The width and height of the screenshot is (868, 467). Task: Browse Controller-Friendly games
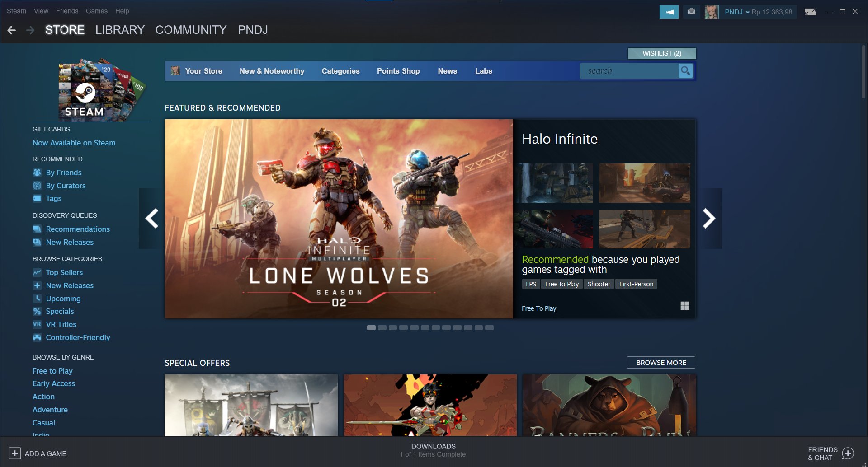click(x=78, y=337)
